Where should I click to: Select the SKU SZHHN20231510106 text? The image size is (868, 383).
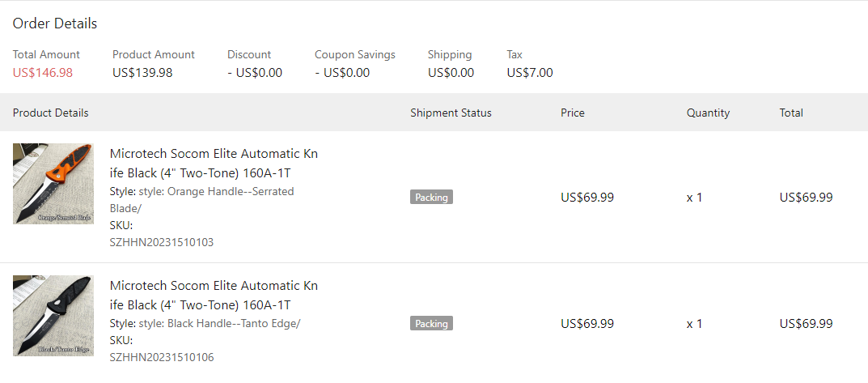(x=162, y=357)
